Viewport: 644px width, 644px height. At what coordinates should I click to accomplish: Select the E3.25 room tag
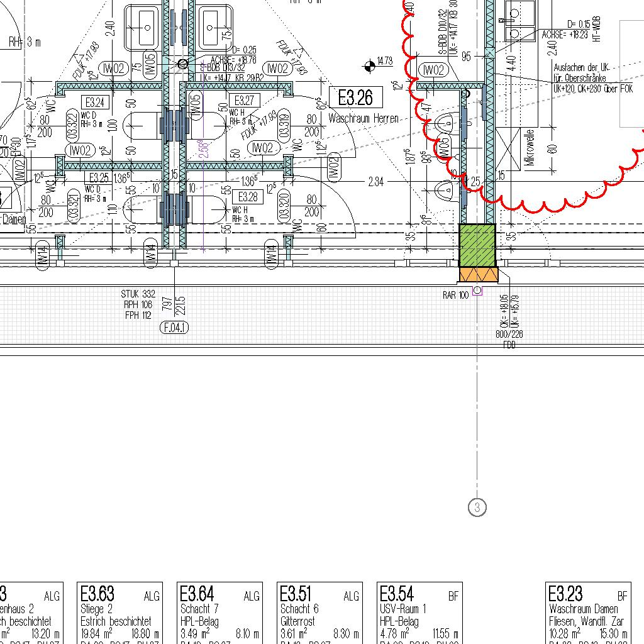click(x=99, y=177)
